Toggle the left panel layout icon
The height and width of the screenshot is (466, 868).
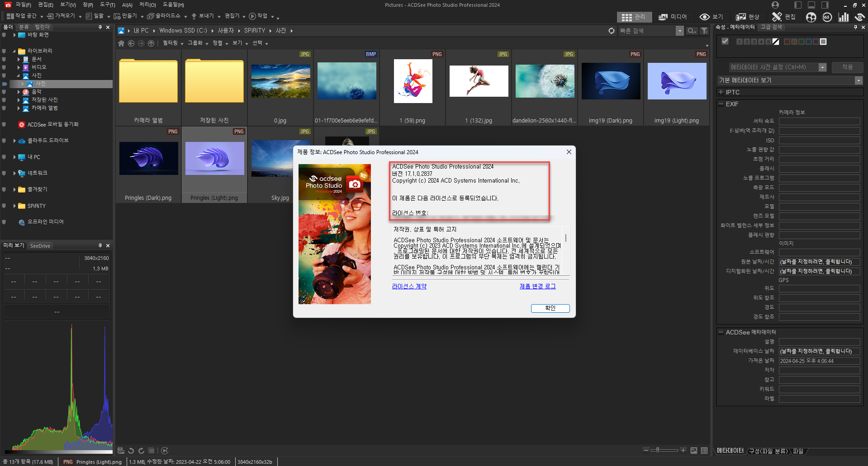click(798, 5)
